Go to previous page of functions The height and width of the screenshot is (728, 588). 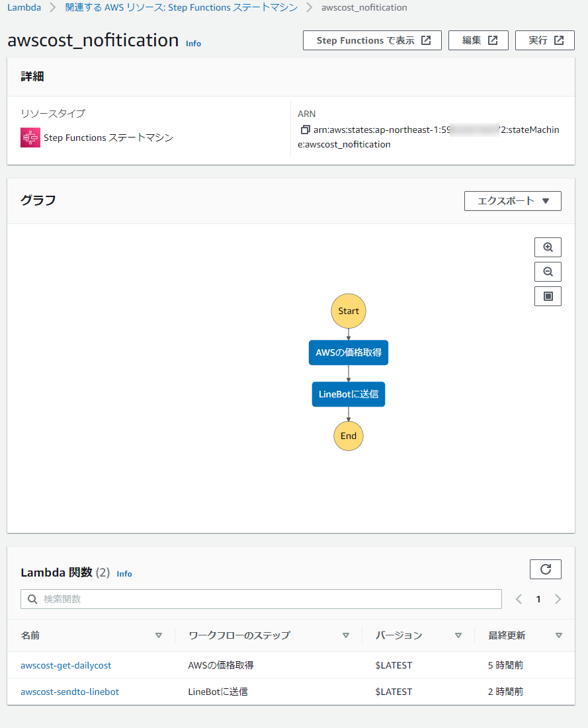click(519, 599)
